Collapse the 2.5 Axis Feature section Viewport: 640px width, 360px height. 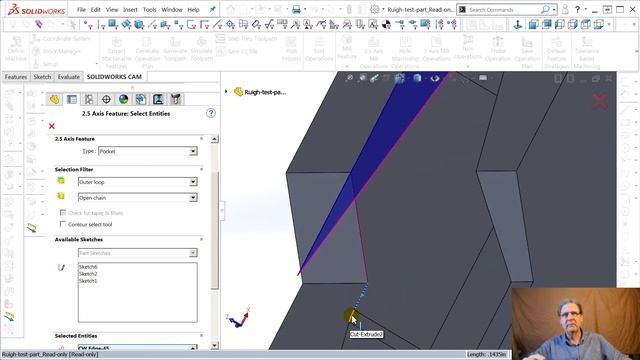pyautogui.click(x=201, y=139)
